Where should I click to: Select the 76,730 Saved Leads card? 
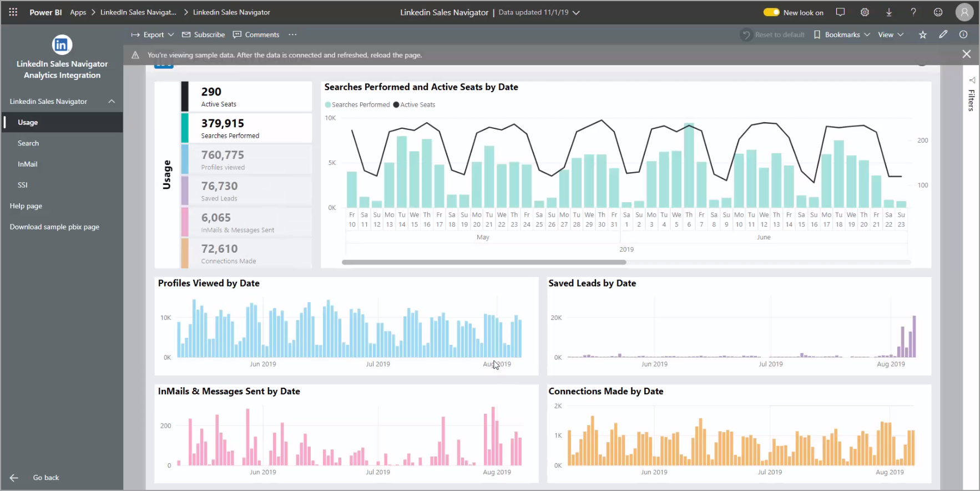pyautogui.click(x=246, y=191)
